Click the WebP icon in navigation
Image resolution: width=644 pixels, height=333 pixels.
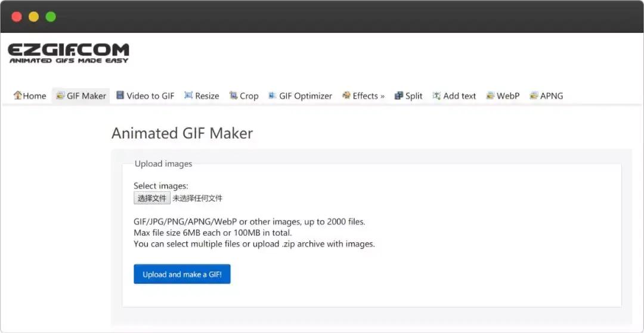[x=490, y=95]
